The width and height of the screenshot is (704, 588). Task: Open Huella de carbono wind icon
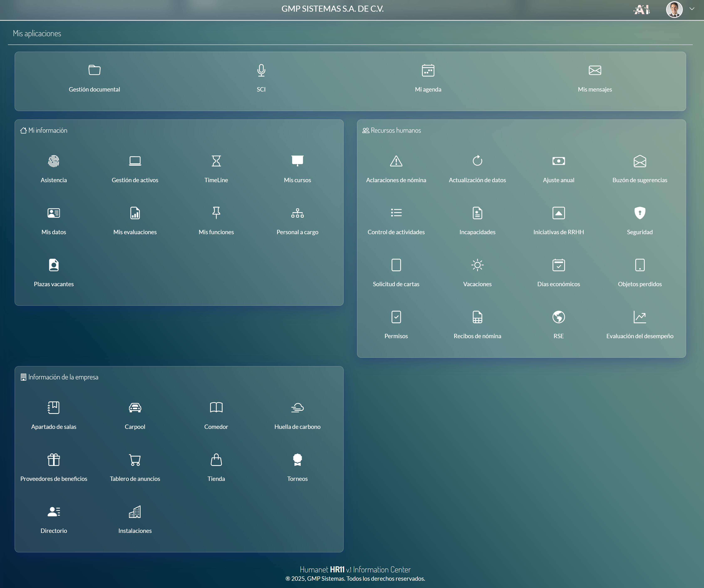pos(297,408)
